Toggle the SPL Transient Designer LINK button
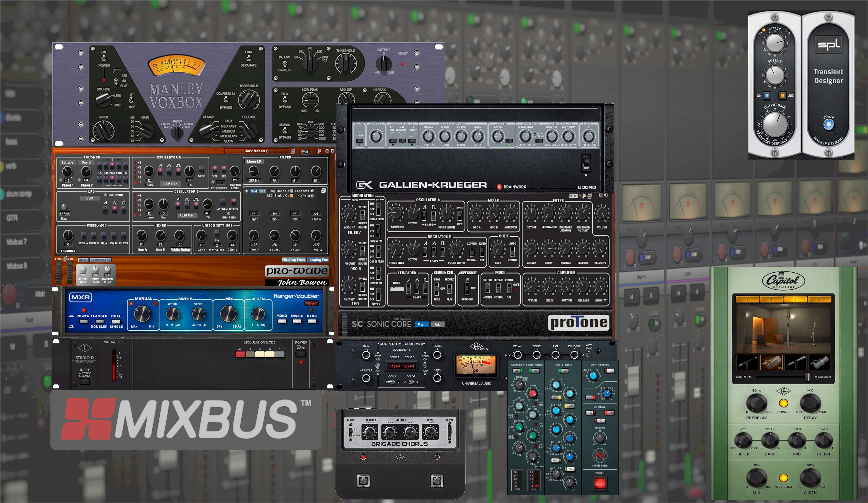Screen dimensions: 868x503 783,95
